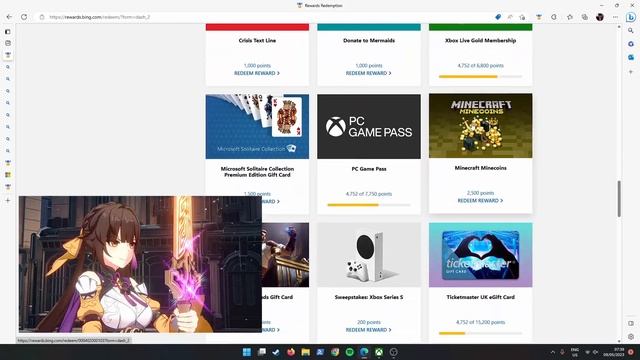Open the profile avatar in the toolbar
Screen dimensions: 640x360
[600, 17]
